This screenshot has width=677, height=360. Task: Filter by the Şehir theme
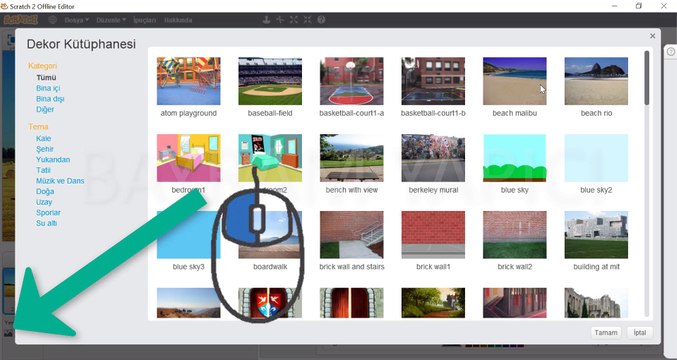[x=45, y=149]
